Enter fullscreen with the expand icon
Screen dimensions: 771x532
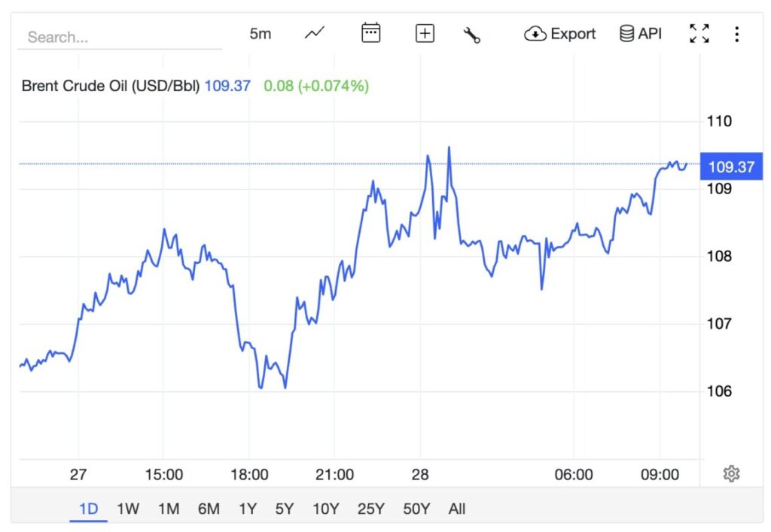pyautogui.click(x=699, y=33)
